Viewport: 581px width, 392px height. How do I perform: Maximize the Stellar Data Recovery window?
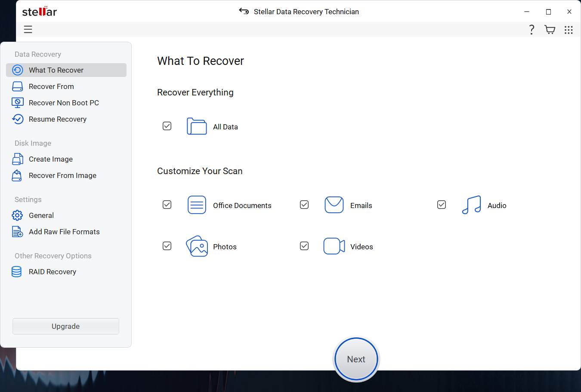pyautogui.click(x=548, y=12)
